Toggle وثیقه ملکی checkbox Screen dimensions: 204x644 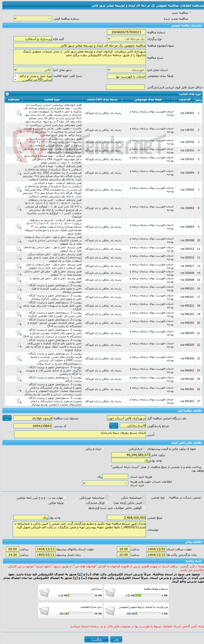66,502
